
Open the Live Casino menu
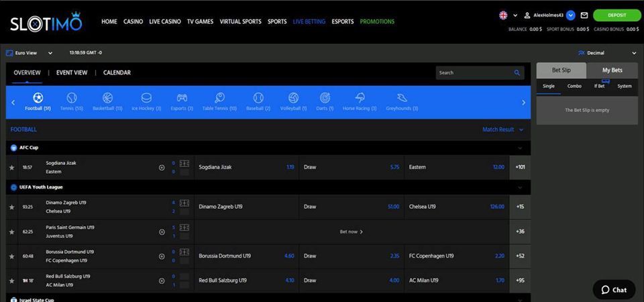(165, 21)
